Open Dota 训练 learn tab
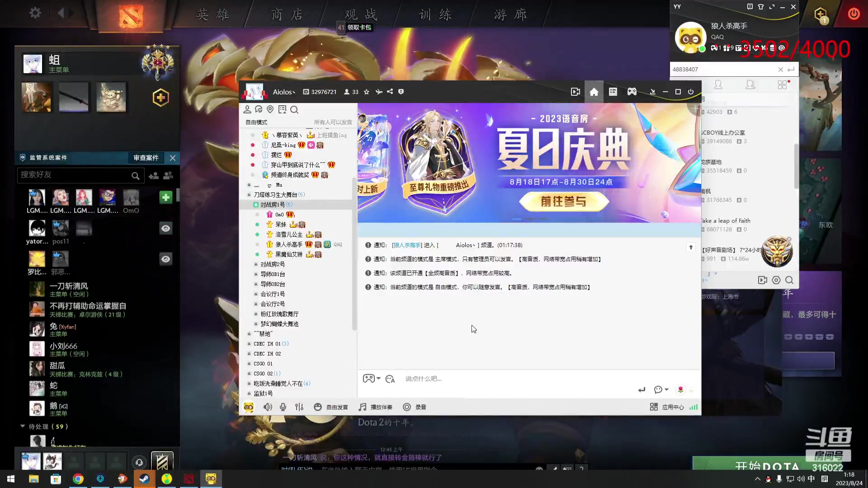 click(x=435, y=15)
